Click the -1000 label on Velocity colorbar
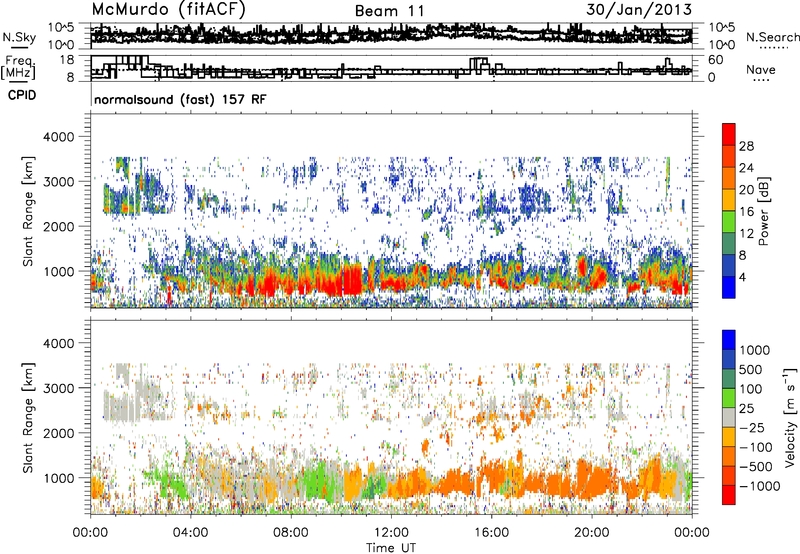Screen dimensions: 800x554 (x=760, y=486)
